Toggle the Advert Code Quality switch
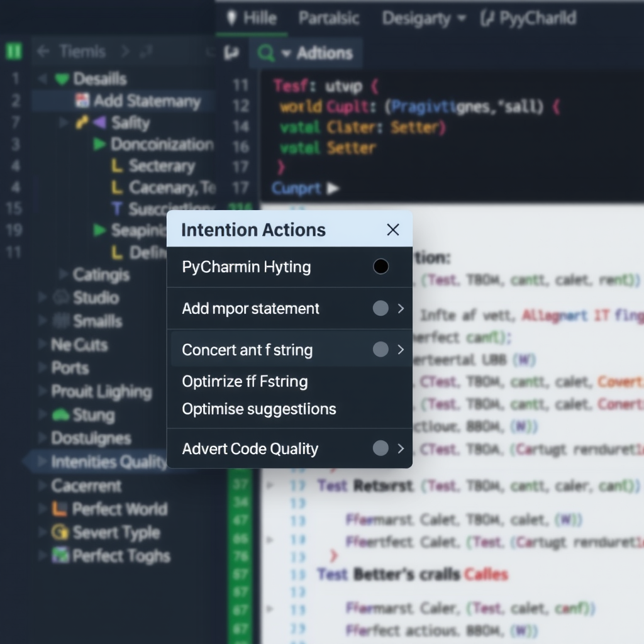 click(380, 448)
